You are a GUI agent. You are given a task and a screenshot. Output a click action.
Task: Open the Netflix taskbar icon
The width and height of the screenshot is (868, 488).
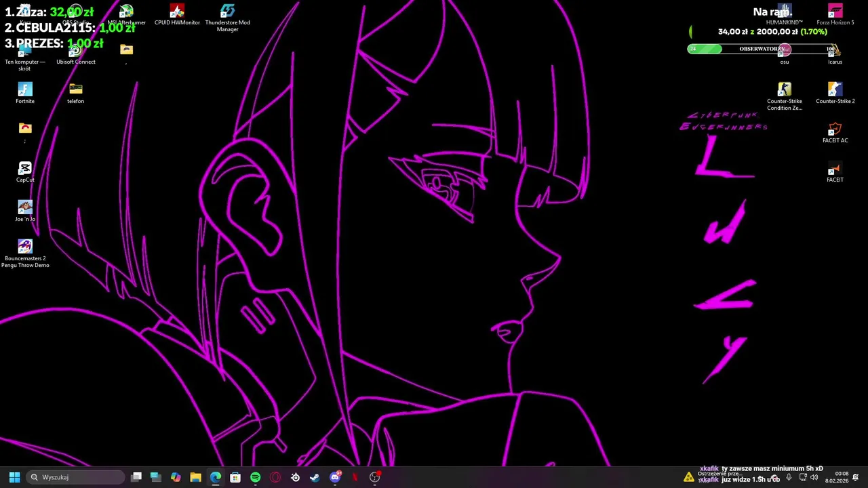(x=355, y=477)
